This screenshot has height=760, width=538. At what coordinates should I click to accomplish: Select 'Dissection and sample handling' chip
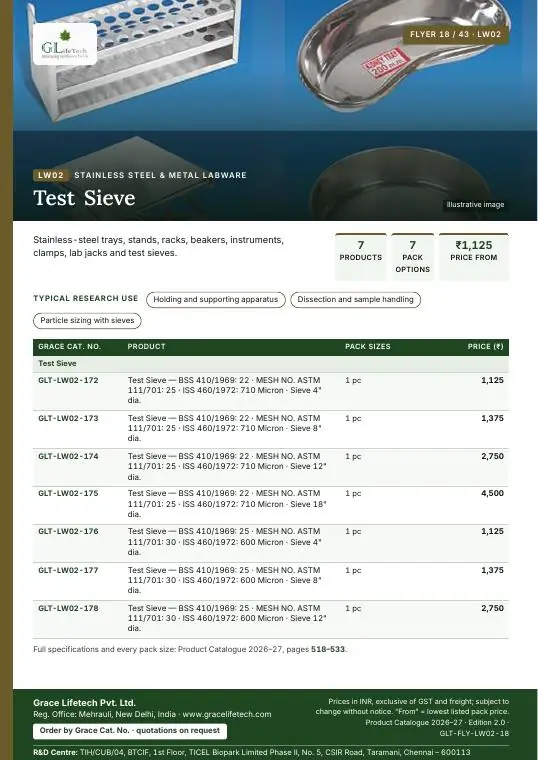point(355,300)
